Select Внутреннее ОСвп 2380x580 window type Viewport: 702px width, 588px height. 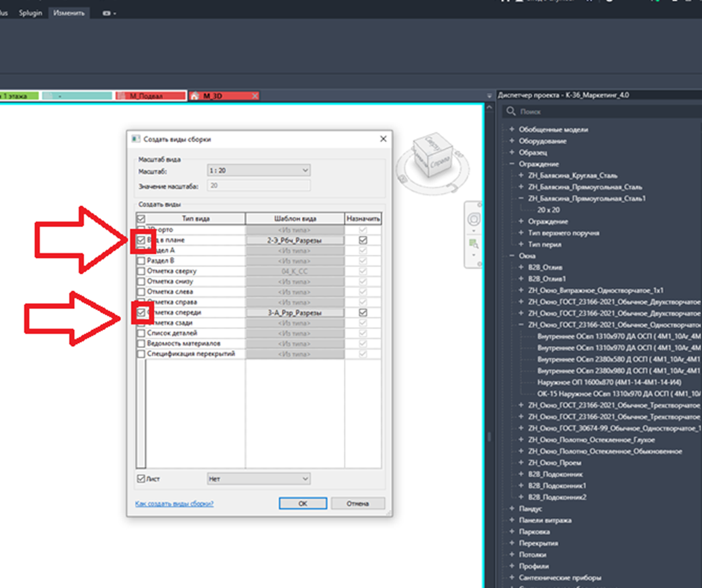619,359
